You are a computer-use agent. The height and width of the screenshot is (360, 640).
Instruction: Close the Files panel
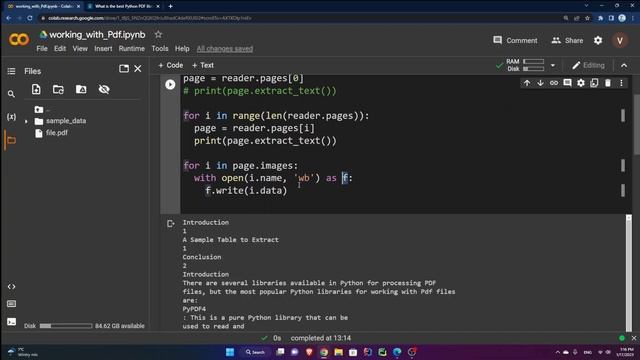point(138,69)
